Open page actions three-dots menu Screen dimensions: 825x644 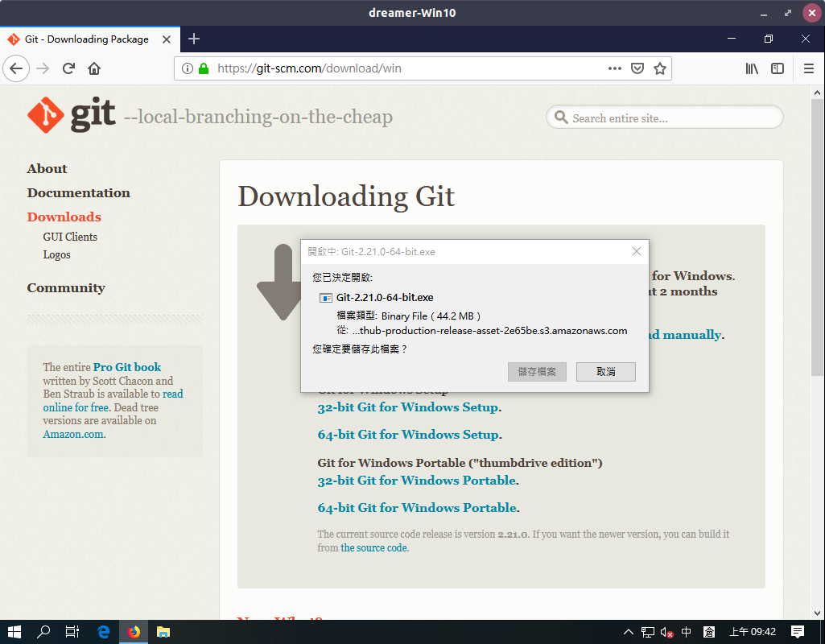(615, 68)
